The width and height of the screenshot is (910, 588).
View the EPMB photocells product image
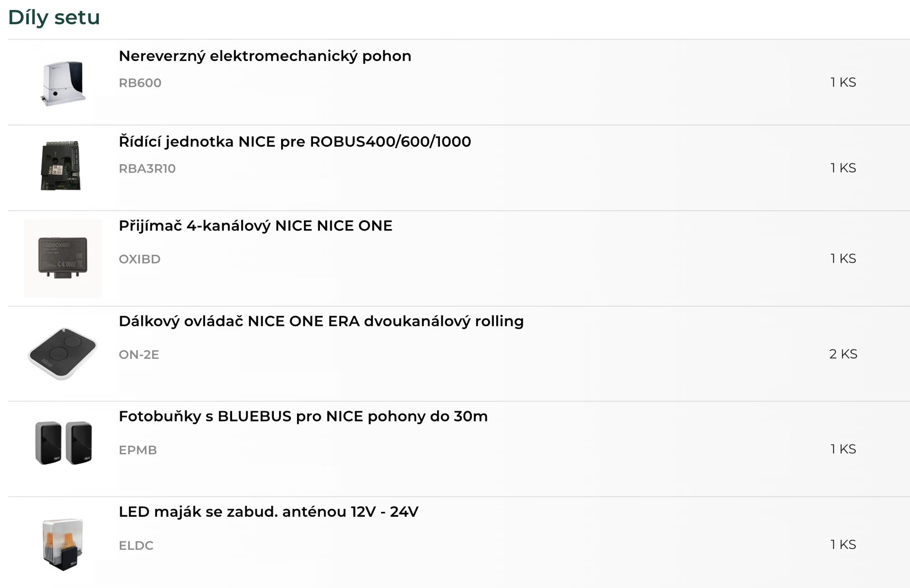(x=63, y=443)
